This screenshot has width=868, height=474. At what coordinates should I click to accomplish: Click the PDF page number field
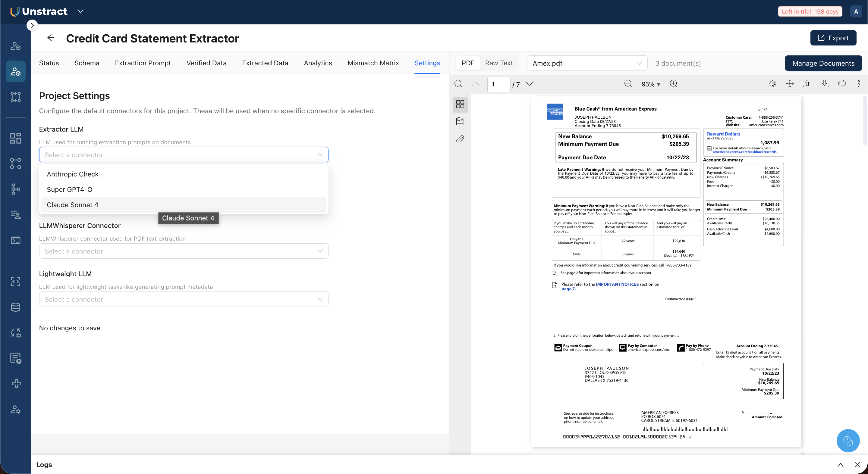point(498,84)
